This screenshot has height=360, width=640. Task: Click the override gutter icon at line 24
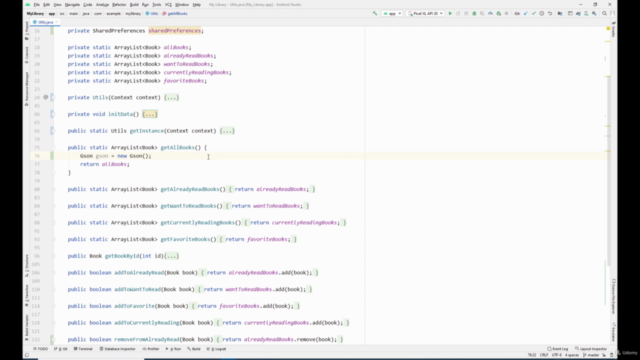click(46, 97)
